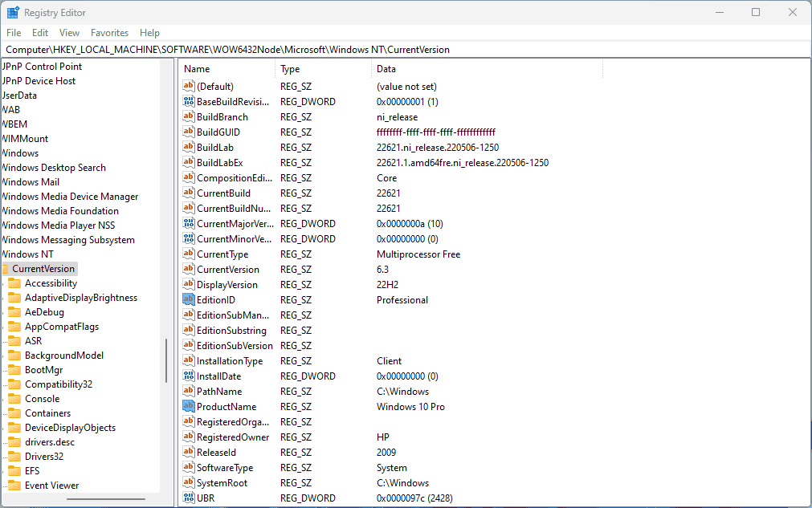This screenshot has width=812, height=508.
Task: Click the tree pane vertical scrollbar thumb
Action: click(166, 360)
